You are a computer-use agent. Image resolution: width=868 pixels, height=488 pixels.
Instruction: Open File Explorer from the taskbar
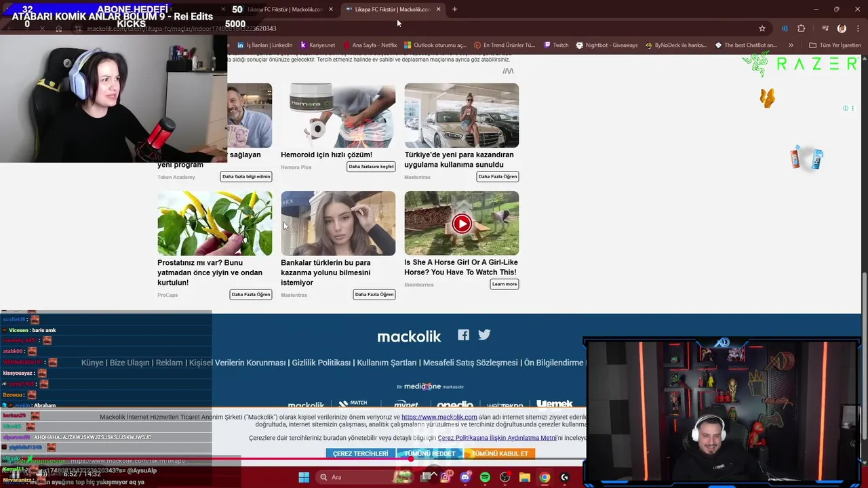click(x=525, y=477)
